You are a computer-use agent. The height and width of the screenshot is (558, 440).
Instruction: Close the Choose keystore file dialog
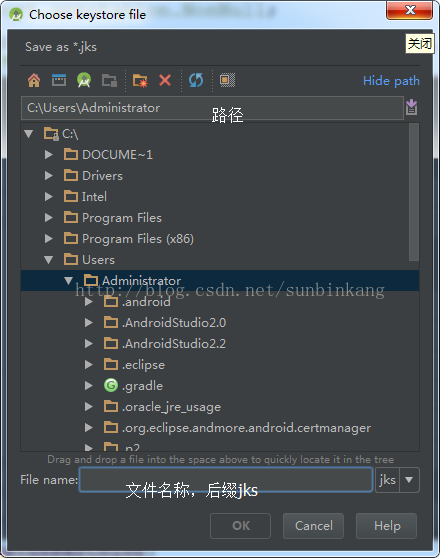(x=410, y=10)
